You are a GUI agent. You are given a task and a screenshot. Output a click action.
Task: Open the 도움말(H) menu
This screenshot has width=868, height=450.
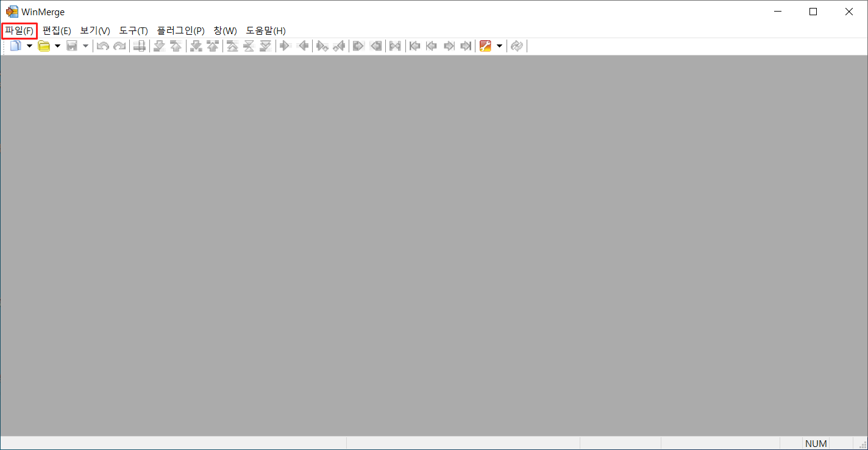pyautogui.click(x=266, y=30)
